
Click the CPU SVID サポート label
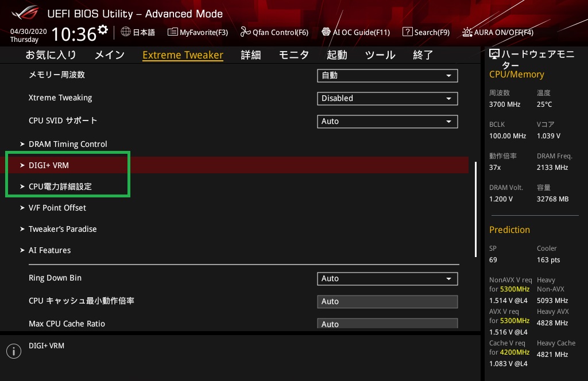tap(63, 120)
